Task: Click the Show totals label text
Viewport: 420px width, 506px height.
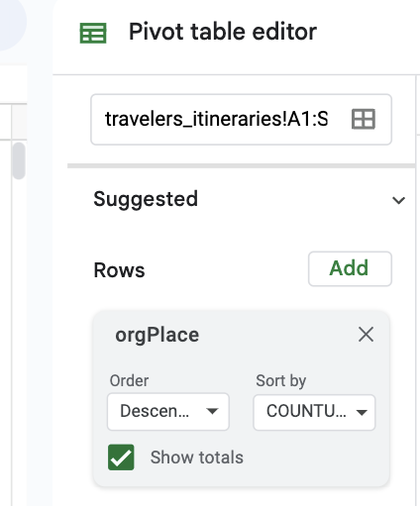Action: pyautogui.click(x=197, y=457)
